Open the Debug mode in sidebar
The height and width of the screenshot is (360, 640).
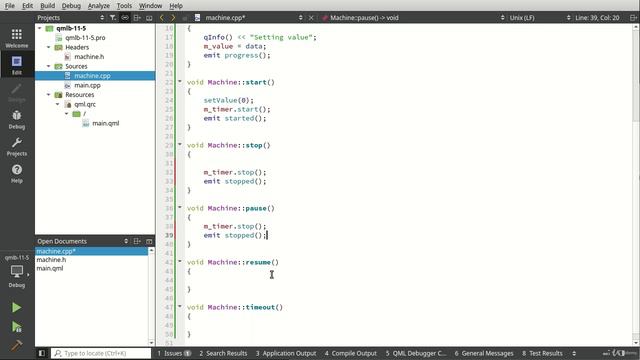(17, 119)
